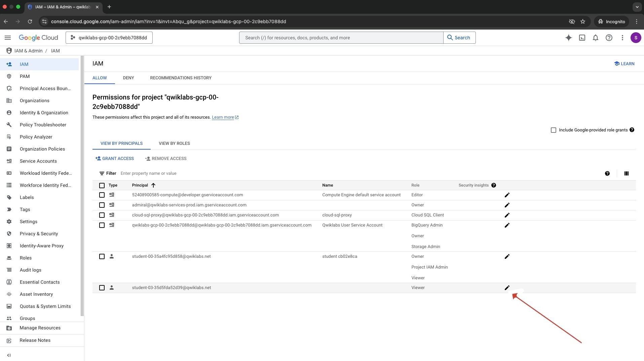Image resolution: width=644 pixels, height=361 pixels.
Task: Open Organization Policies sidebar item
Action: [x=42, y=149]
